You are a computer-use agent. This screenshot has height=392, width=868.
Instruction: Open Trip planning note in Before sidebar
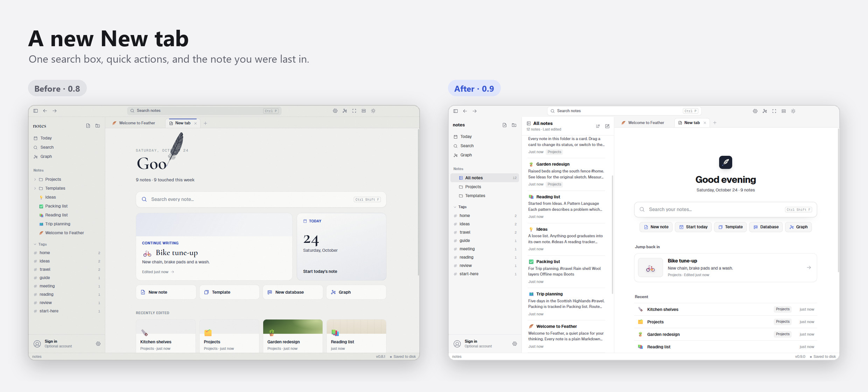pos(58,224)
